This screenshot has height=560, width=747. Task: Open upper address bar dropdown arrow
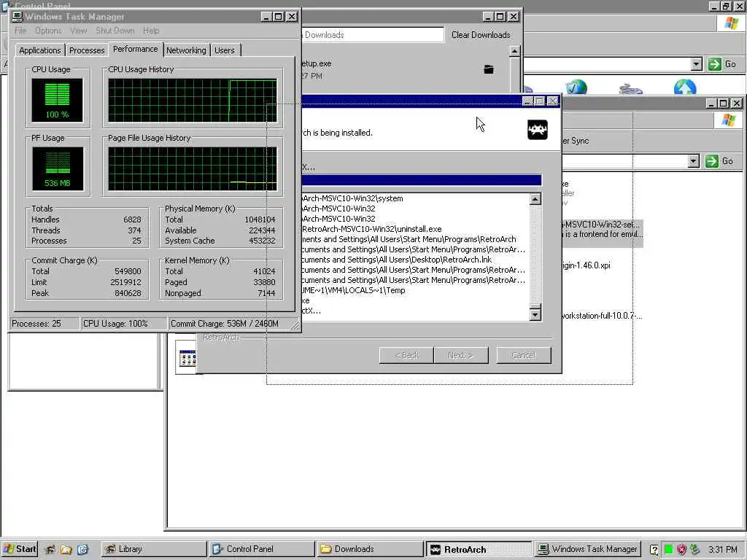(x=697, y=64)
